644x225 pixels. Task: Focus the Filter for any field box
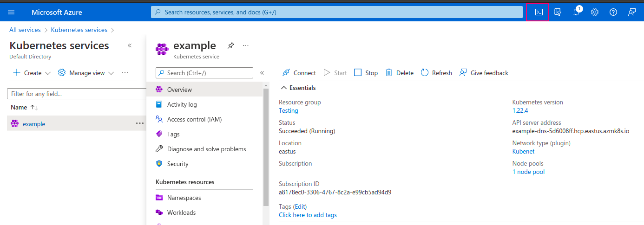click(x=77, y=94)
